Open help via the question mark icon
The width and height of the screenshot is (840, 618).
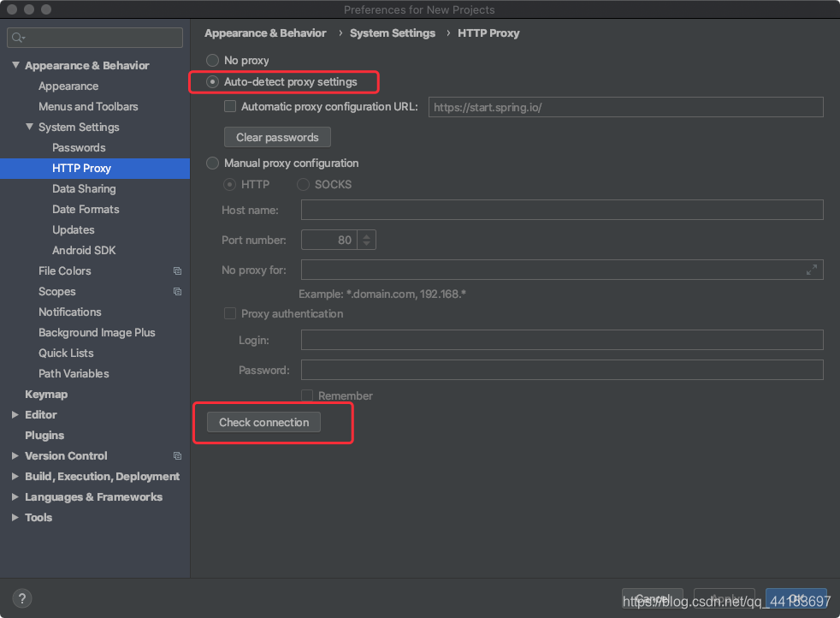(22, 598)
